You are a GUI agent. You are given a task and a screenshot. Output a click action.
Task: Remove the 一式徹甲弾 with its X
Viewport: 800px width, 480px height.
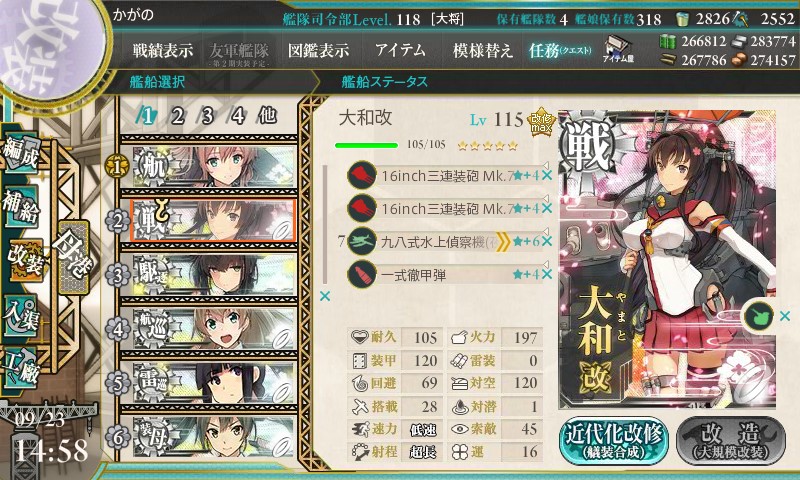pyautogui.click(x=547, y=274)
